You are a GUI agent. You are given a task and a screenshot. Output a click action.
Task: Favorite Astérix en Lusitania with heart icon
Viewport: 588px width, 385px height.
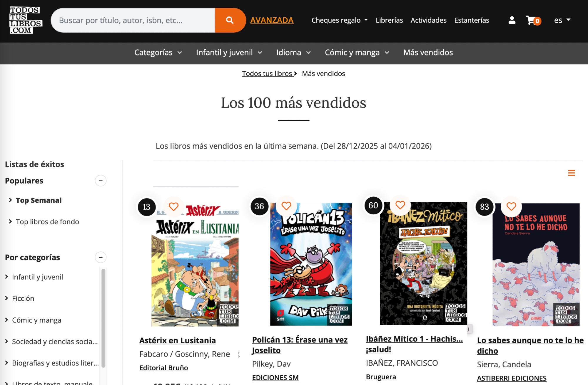173,207
